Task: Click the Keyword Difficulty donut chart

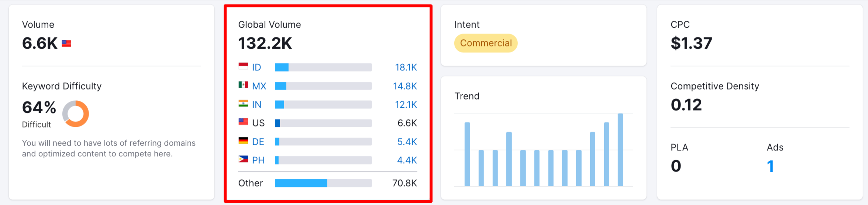Action: click(x=76, y=114)
